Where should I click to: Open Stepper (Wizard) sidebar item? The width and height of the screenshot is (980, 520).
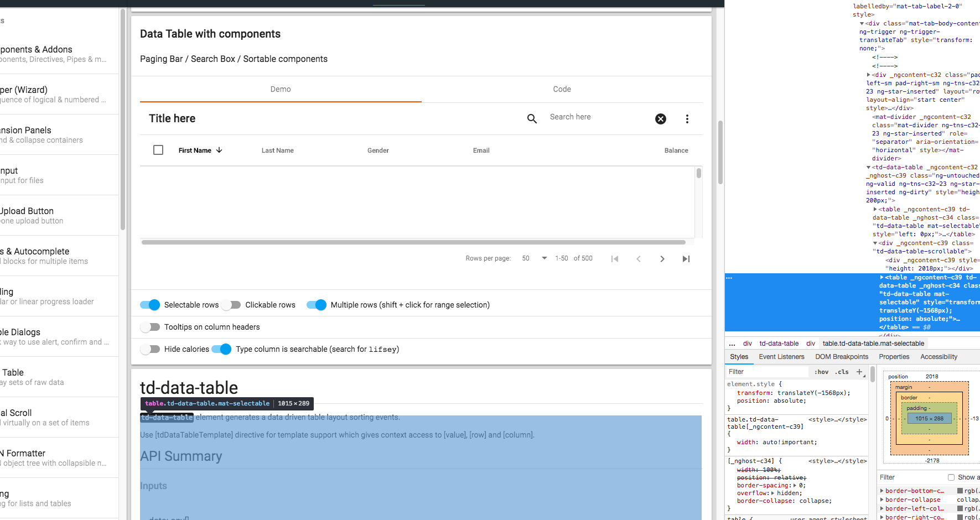[59, 94]
